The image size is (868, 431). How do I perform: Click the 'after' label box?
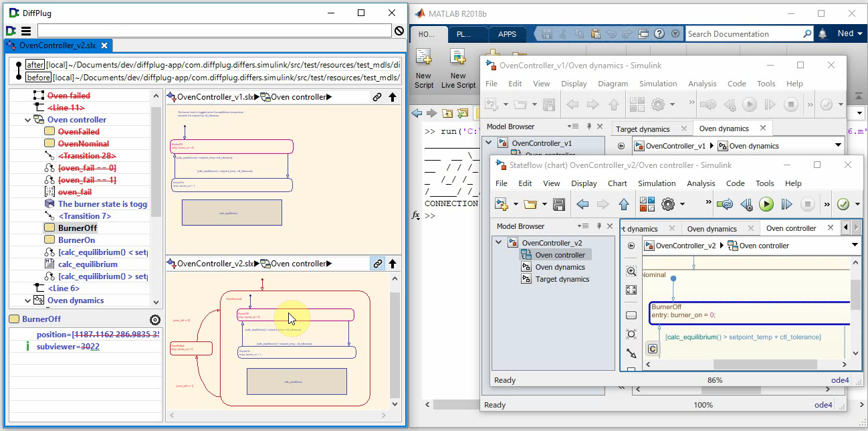pyautogui.click(x=35, y=65)
